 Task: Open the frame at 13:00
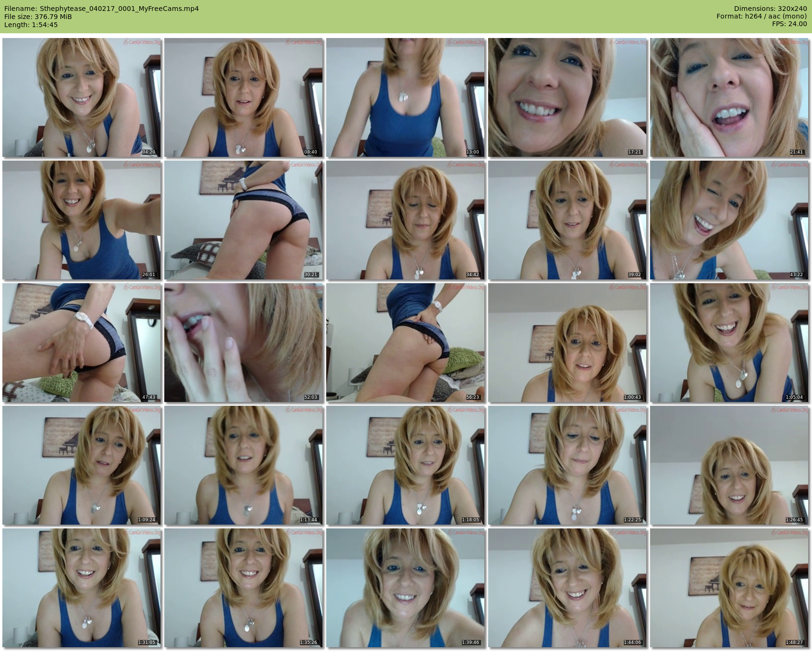(406, 97)
